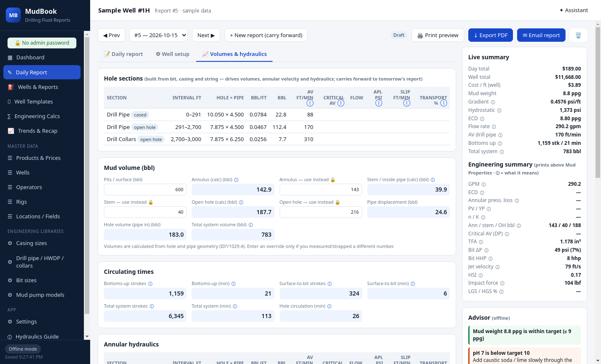Click the MB MudBook logo icon

(13, 15)
